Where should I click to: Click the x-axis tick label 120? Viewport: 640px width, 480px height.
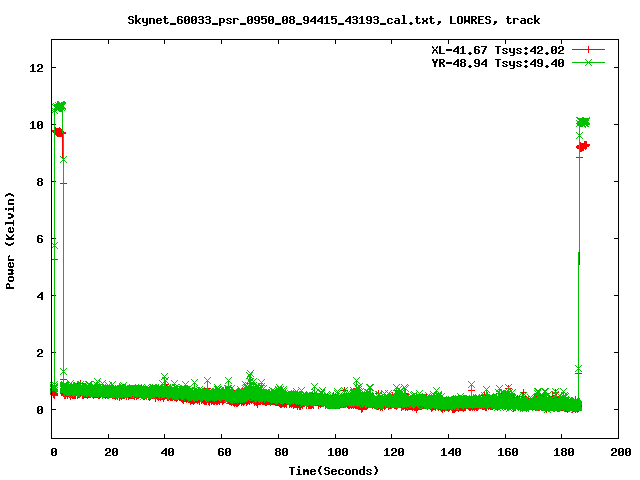tap(394, 452)
